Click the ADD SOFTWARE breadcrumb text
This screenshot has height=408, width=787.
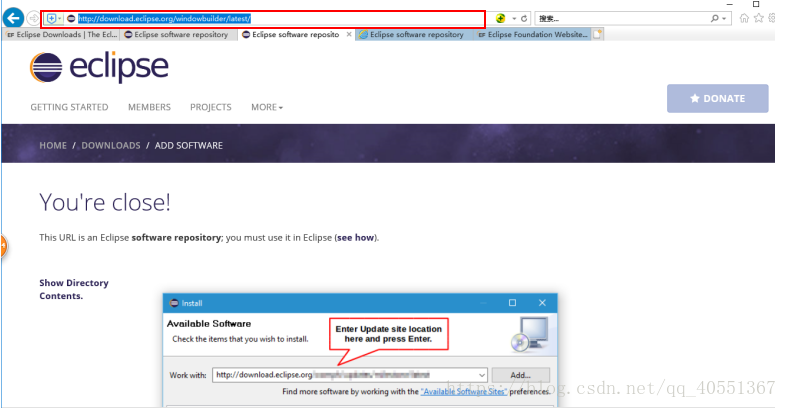tap(189, 146)
